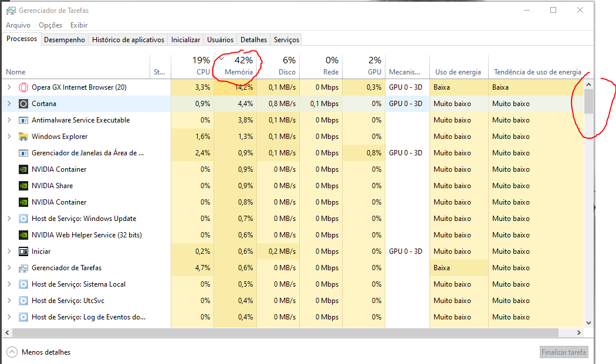Sort by the Nome column header
This screenshot has height=364, width=616.
click(76, 66)
